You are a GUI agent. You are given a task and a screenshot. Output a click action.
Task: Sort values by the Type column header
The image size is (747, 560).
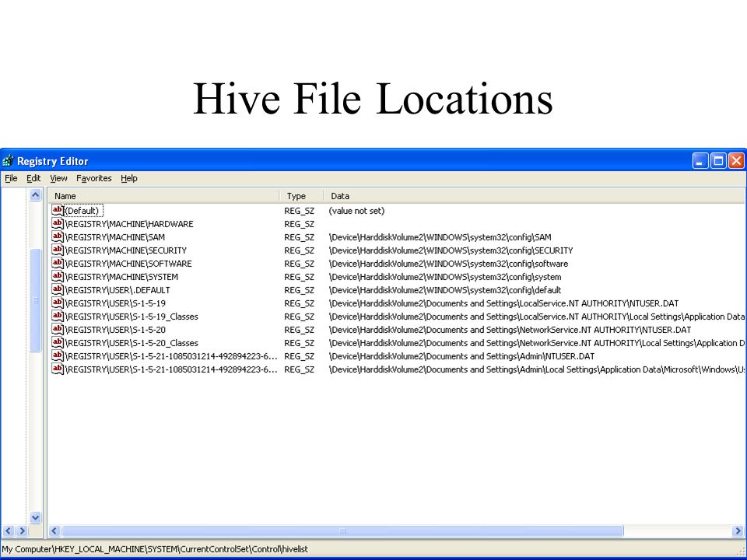[302, 196]
